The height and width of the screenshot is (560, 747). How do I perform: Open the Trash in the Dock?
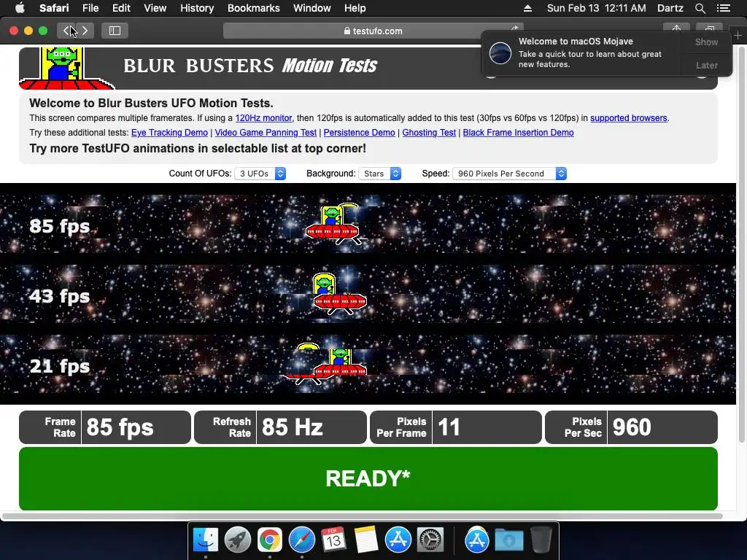(541, 540)
